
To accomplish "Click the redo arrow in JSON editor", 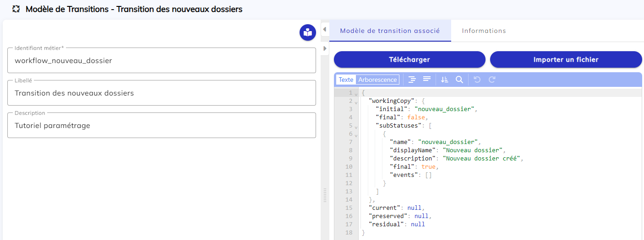I will point(492,80).
